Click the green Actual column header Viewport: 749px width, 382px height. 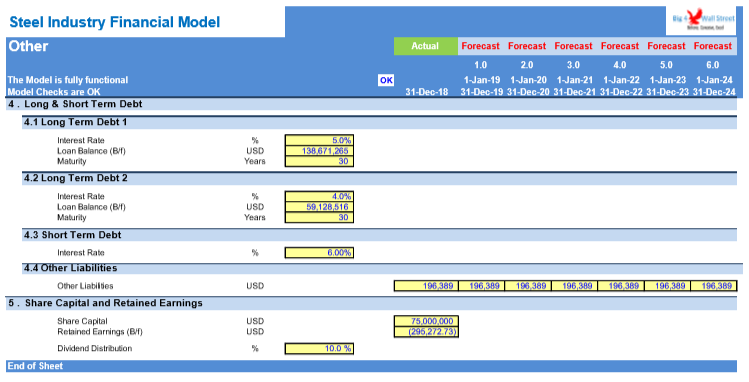coord(426,46)
